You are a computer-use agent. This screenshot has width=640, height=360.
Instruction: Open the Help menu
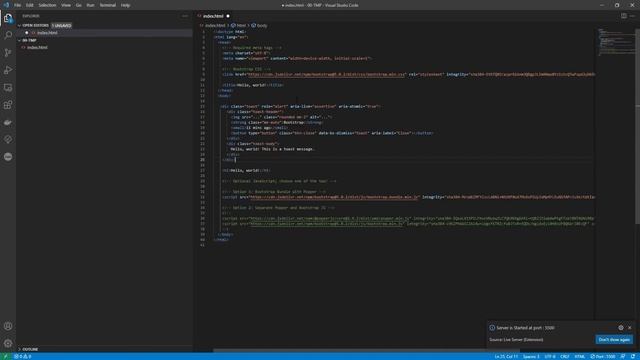tap(125, 5)
